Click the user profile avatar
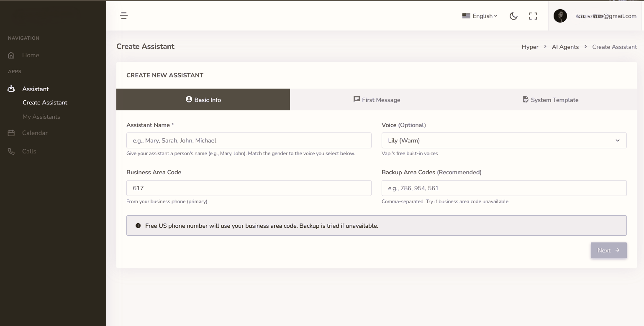 click(560, 16)
